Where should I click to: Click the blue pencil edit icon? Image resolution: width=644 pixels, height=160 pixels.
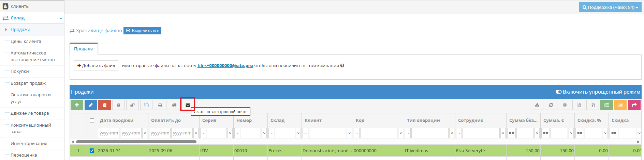91,105
